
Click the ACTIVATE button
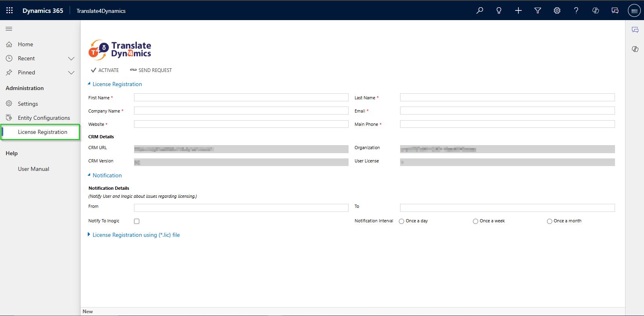click(105, 70)
